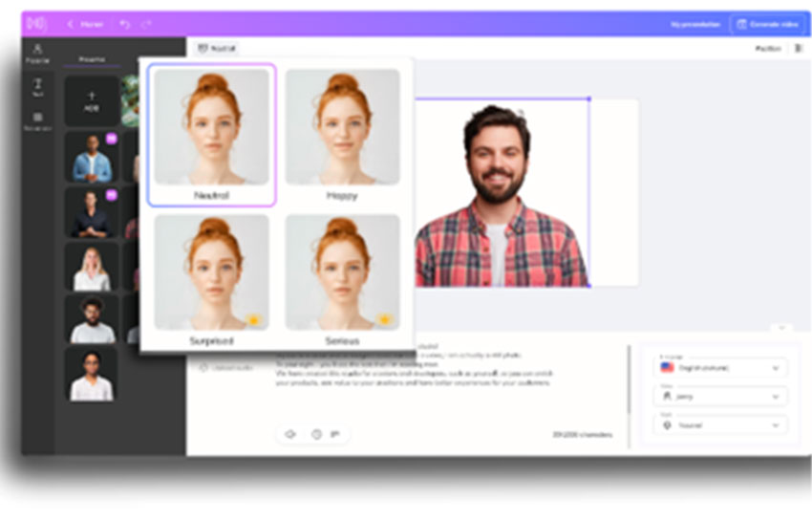Redo the last undone action

tap(146, 24)
